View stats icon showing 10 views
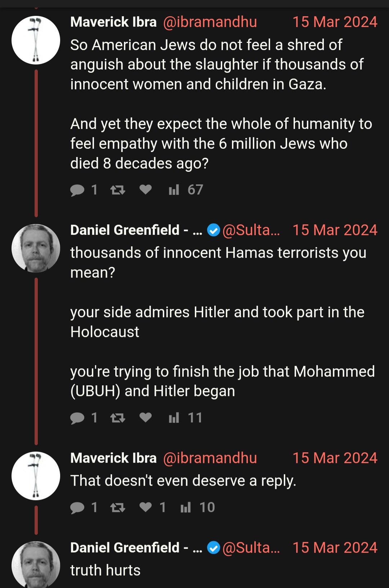 click(185, 507)
